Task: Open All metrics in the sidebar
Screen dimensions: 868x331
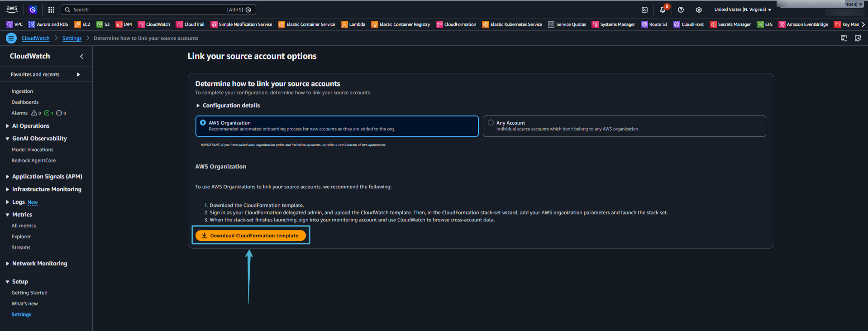Action: (x=24, y=225)
